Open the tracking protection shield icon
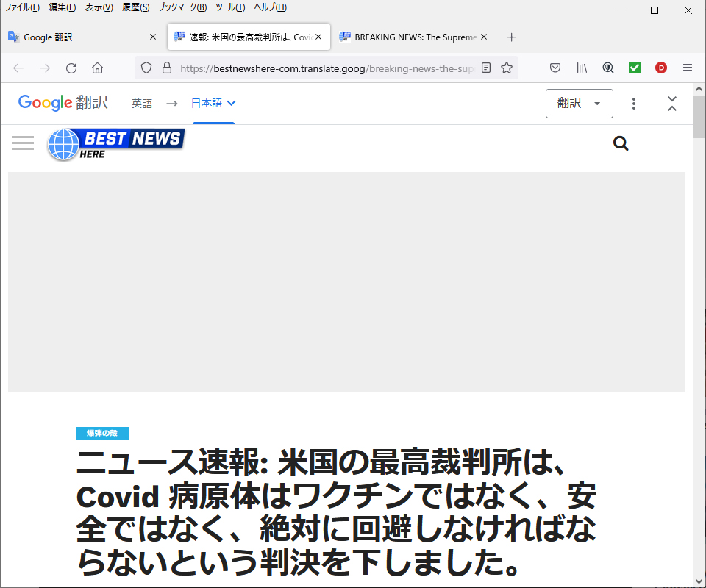Screen dimensions: 706x588 click(x=146, y=68)
